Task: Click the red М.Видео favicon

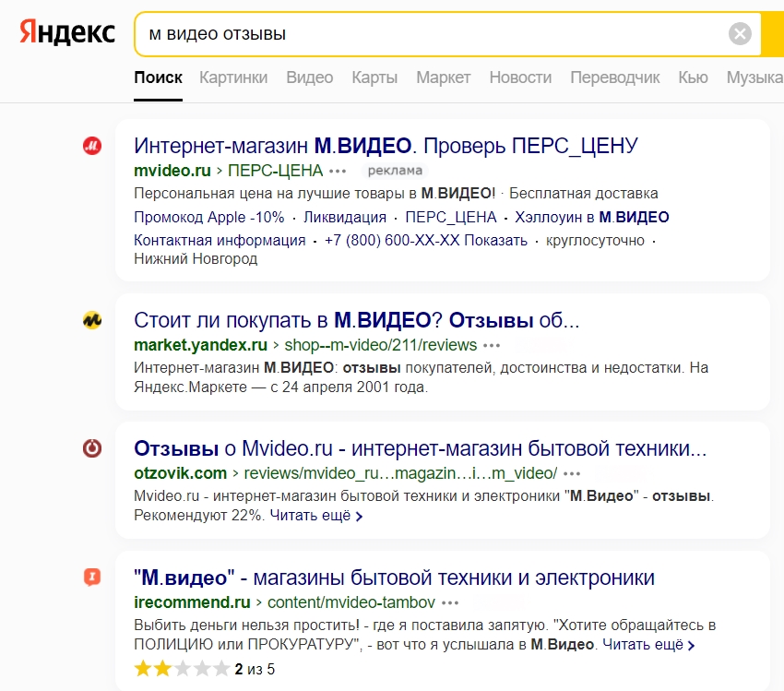Action: point(92,146)
